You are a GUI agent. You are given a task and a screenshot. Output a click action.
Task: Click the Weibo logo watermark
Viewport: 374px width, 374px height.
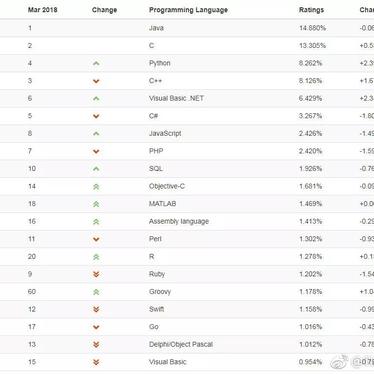[x=339, y=362]
